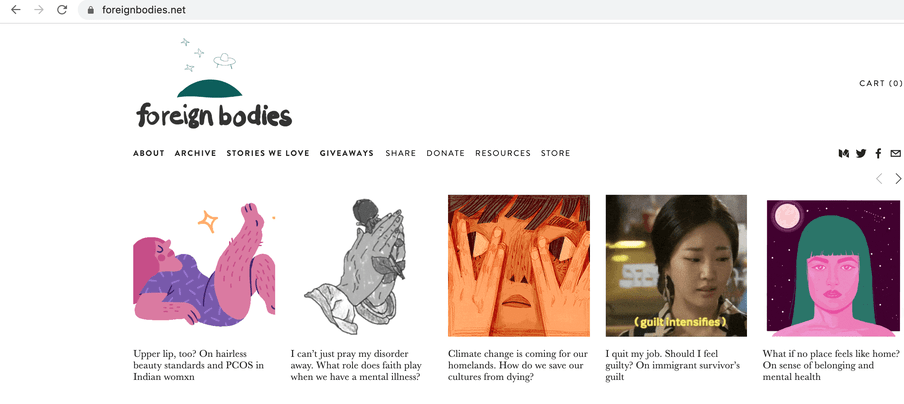Visit the STORE link
The image size is (904, 404).
tap(556, 153)
